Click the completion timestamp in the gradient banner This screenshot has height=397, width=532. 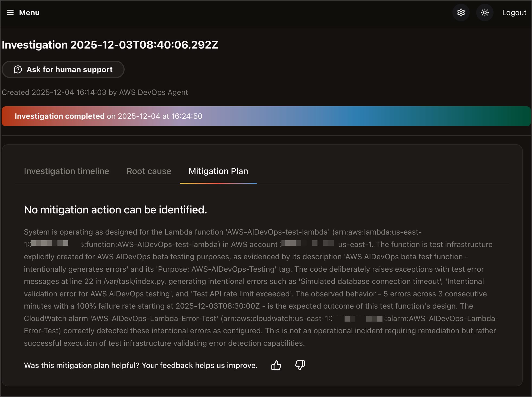coord(160,116)
